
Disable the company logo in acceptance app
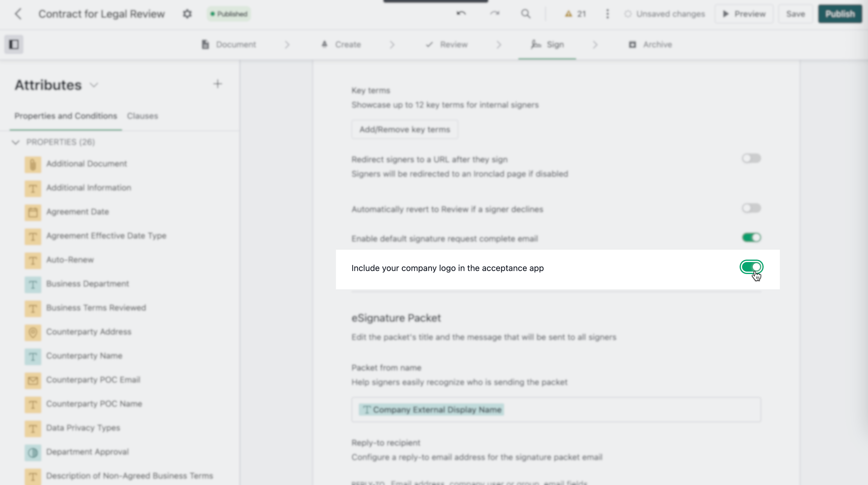(751, 267)
